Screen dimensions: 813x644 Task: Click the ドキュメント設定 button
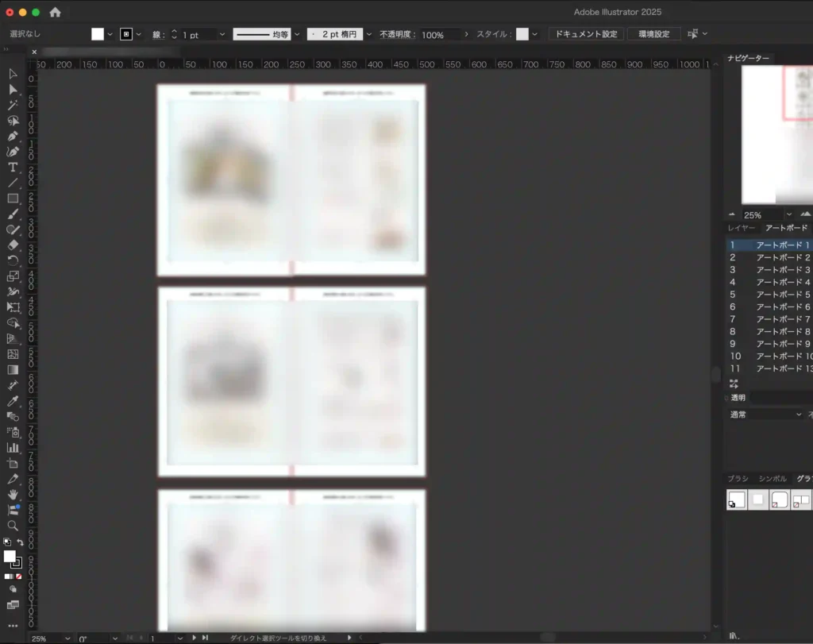587,34
